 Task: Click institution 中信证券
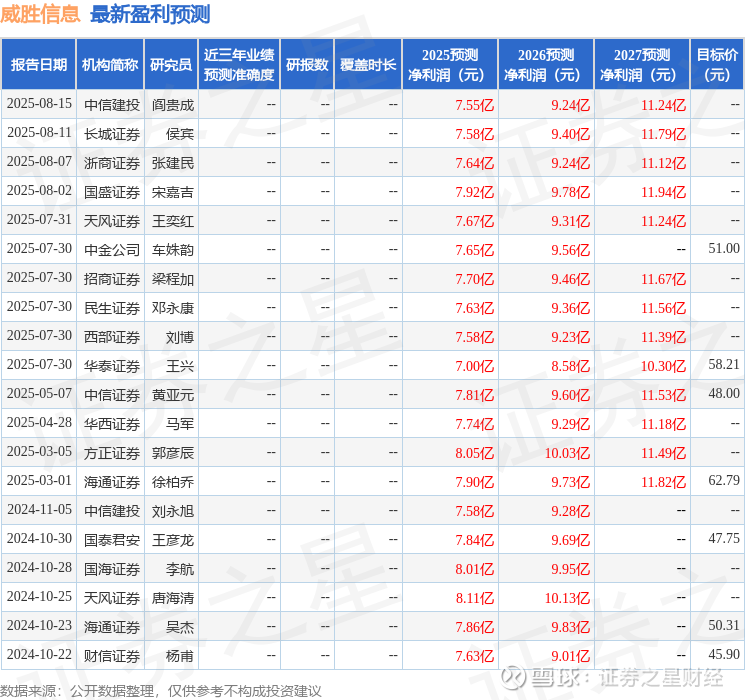(x=112, y=395)
